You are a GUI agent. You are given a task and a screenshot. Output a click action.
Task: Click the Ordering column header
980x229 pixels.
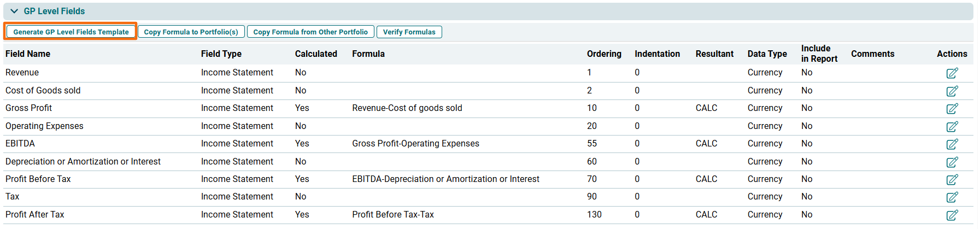604,54
